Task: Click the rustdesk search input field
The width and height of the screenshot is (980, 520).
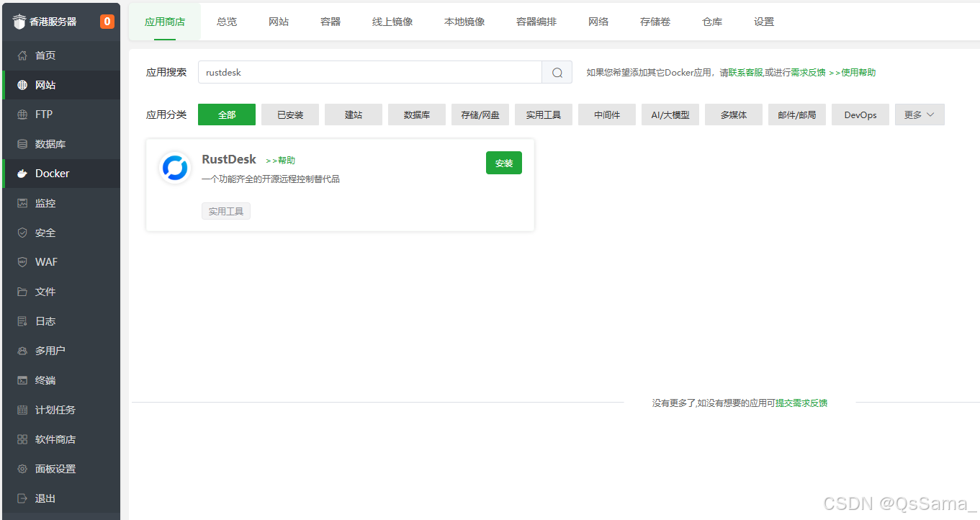Action: (x=369, y=72)
